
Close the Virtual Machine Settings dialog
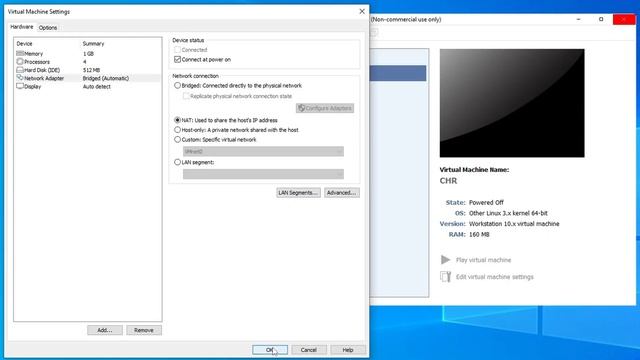[x=362, y=11]
